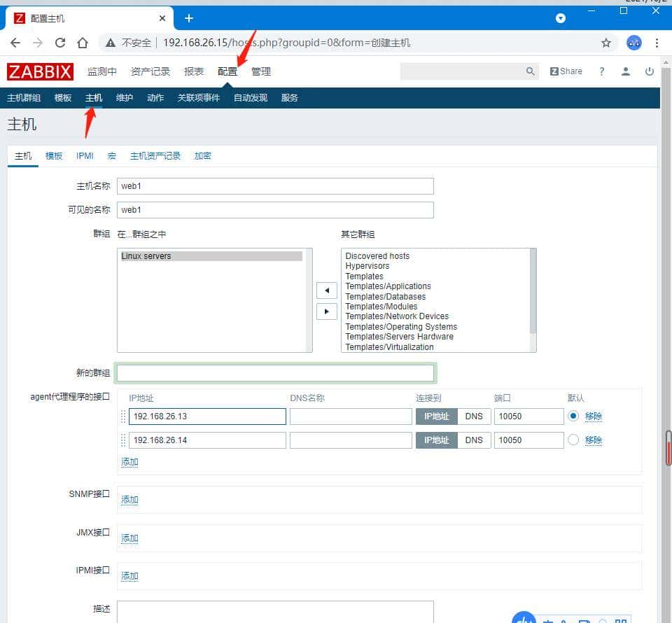Viewport: 672px width, 623px height.
Task: Click the Share icon in the header
Action: click(566, 71)
